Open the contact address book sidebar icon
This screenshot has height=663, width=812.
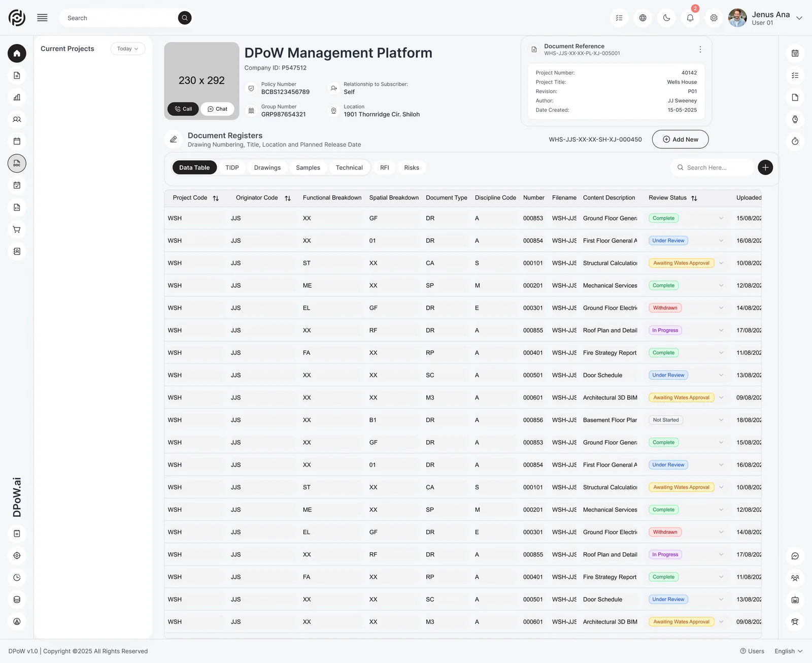click(17, 251)
